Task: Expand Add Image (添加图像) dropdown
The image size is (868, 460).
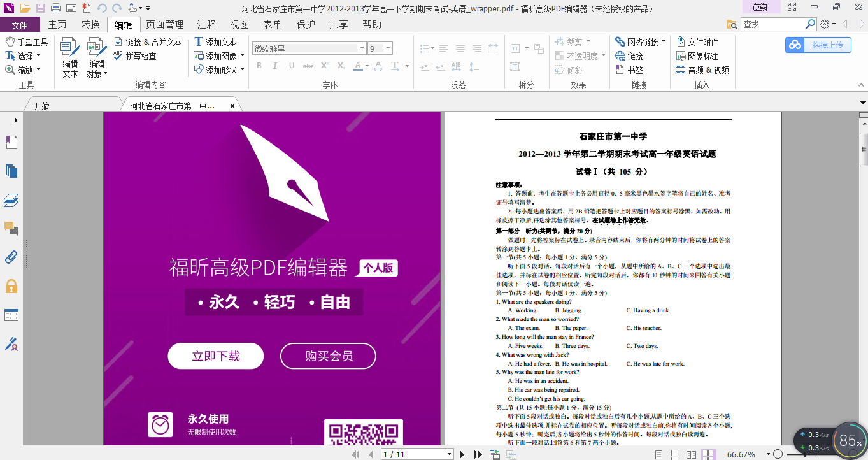Action: 243,56
